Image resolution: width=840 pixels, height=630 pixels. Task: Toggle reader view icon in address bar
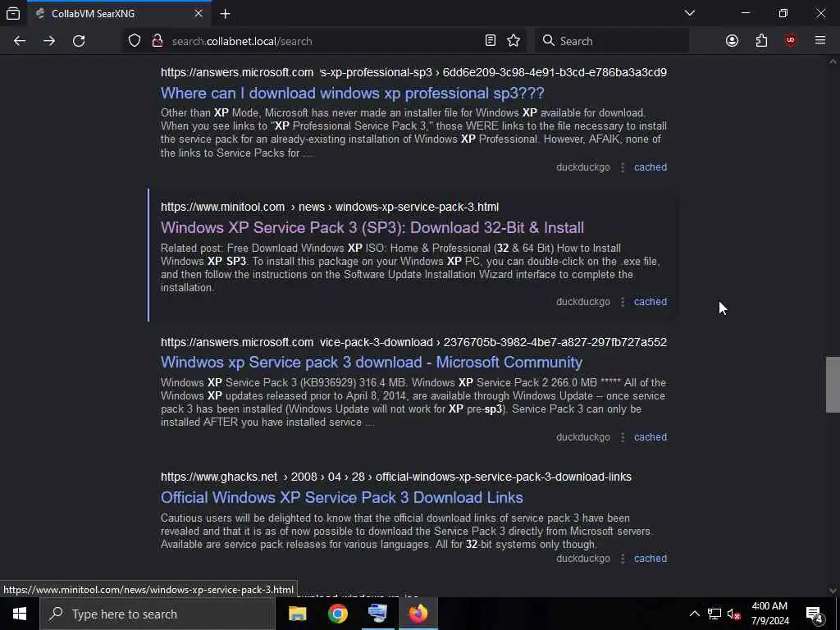click(x=491, y=40)
